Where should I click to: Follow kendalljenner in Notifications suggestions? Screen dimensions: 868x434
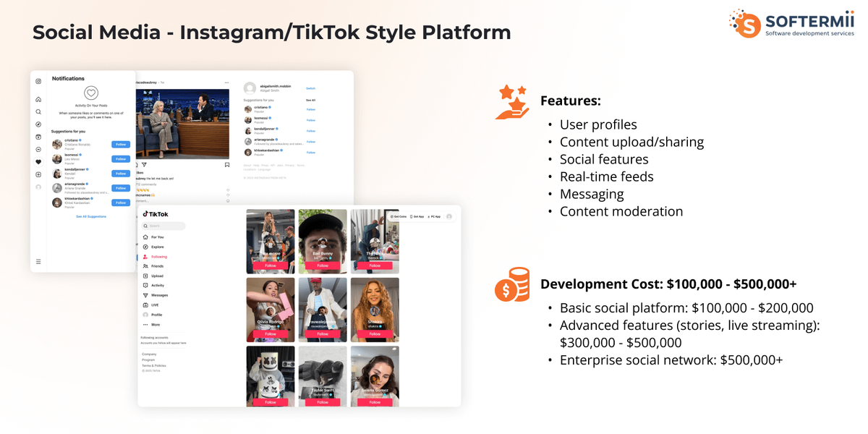tap(121, 174)
